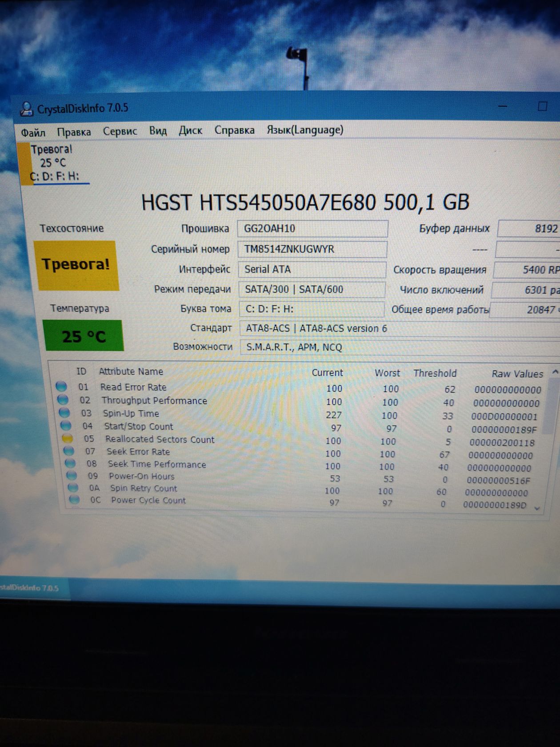The height and width of the screenshot is (747, 560).
Task: Open the Справка menu
Action: [x=234, y=130]
